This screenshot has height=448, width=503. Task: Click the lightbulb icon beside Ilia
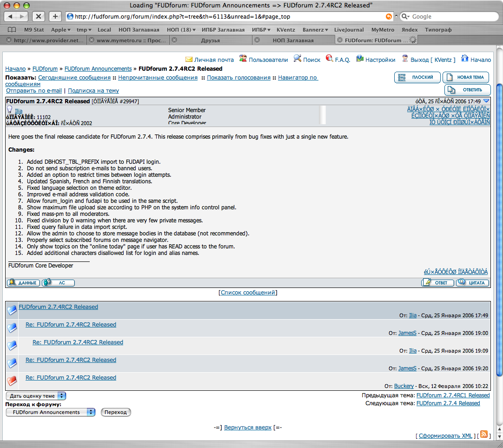(10, 110)
